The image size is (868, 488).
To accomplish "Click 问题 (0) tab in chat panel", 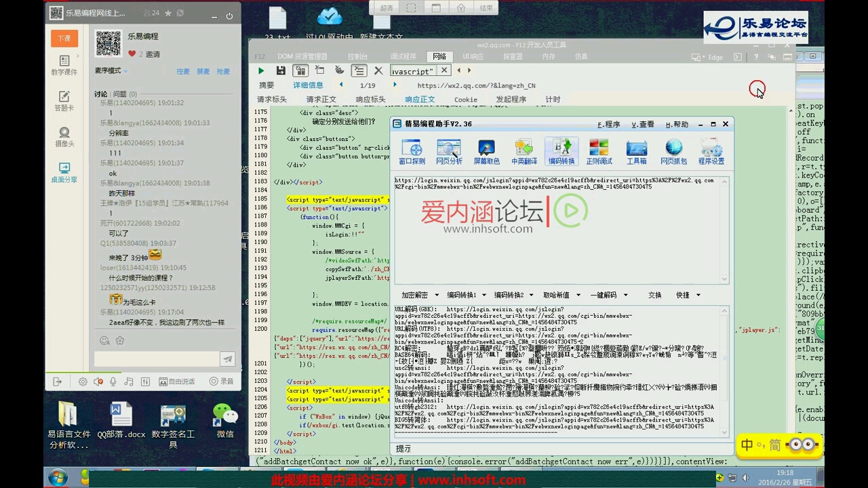I will (125, 94).
